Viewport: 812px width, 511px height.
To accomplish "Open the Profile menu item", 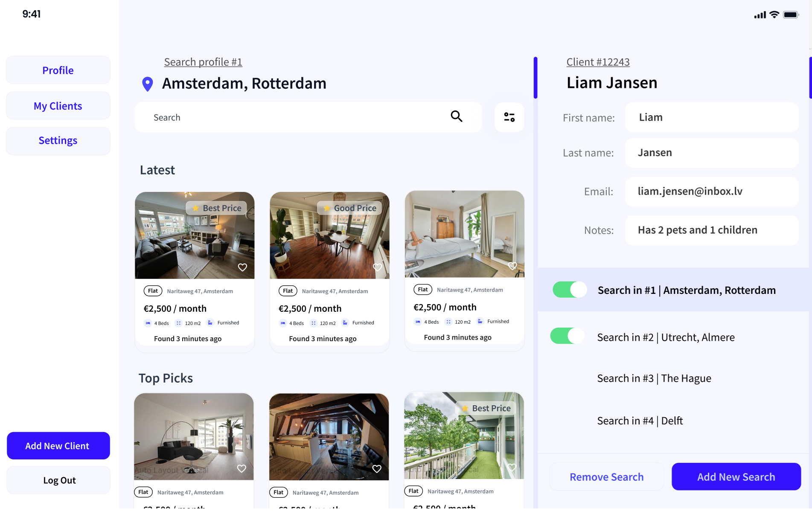I will coord(58,70).
